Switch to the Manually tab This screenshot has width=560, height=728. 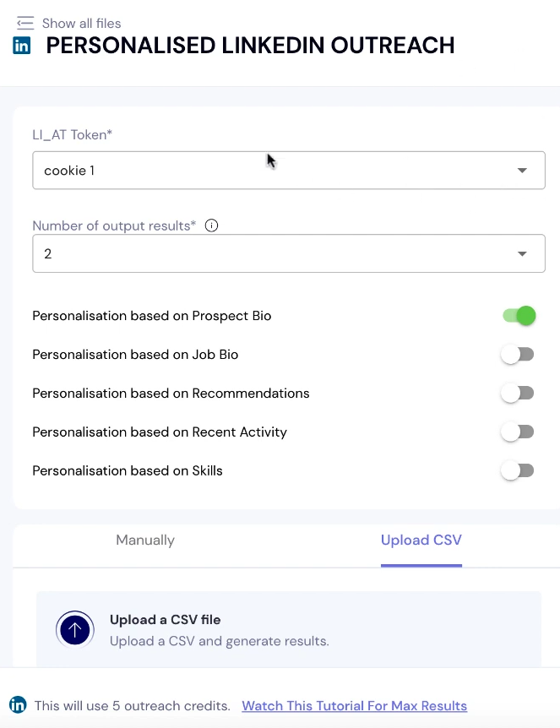pyautogui.click(x=145, y=540)
